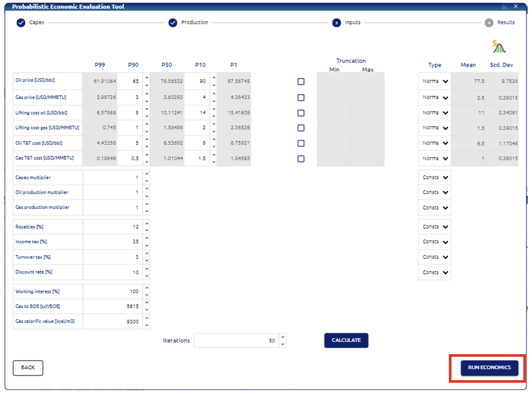This screenshot has height=394, width=532.
Task: Click the probability distribution chart icon
Action: click(x=499, y=46)
